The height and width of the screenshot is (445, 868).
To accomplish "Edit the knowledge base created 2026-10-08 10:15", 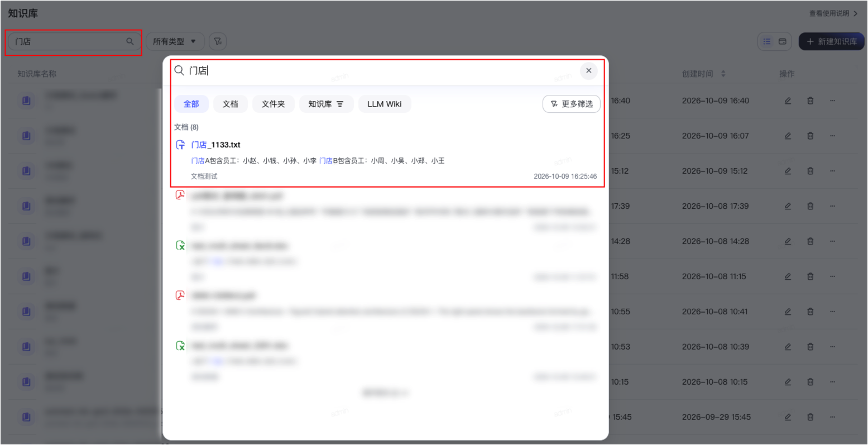I will pos(788,382).
